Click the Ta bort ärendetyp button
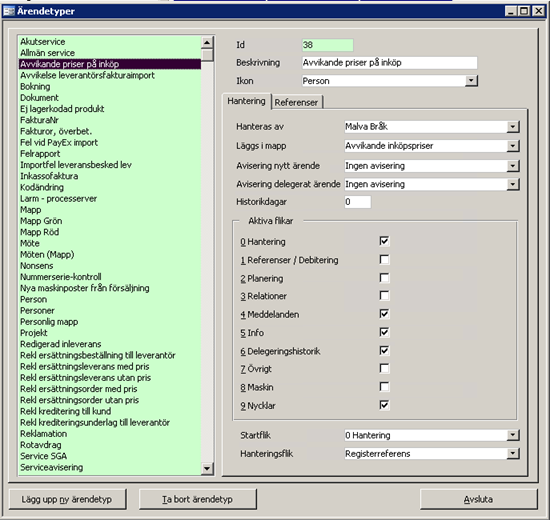 (x=197, y=499)
